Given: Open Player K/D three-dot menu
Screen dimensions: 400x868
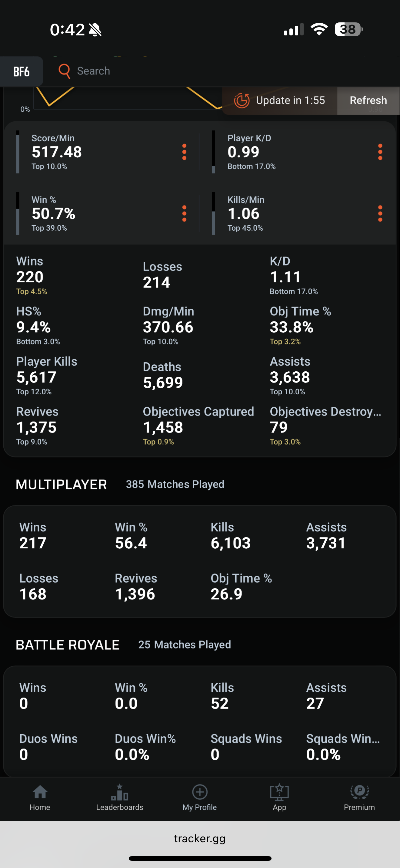Looking at the screenshot, I should pyautogui.click(x=380, y=152).
